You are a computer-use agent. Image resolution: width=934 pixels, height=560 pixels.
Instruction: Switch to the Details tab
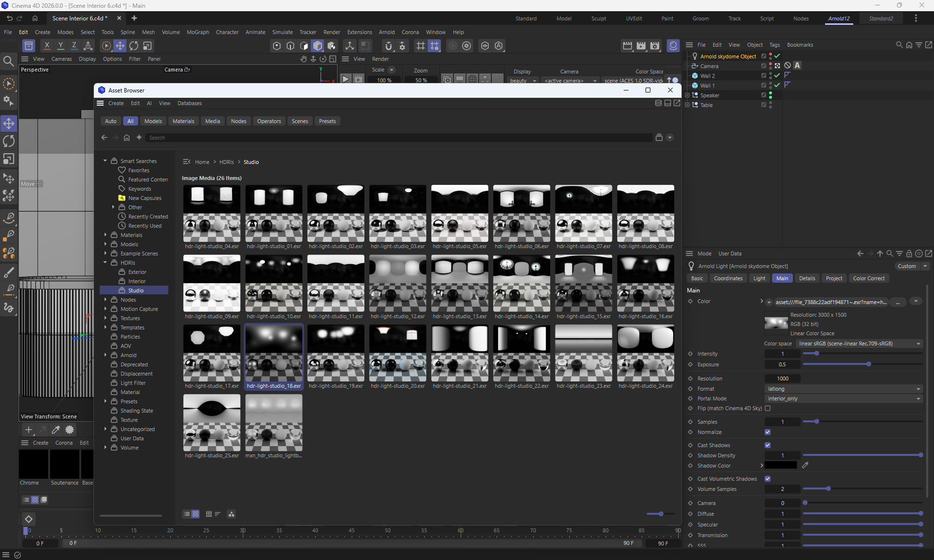(807, 278)
